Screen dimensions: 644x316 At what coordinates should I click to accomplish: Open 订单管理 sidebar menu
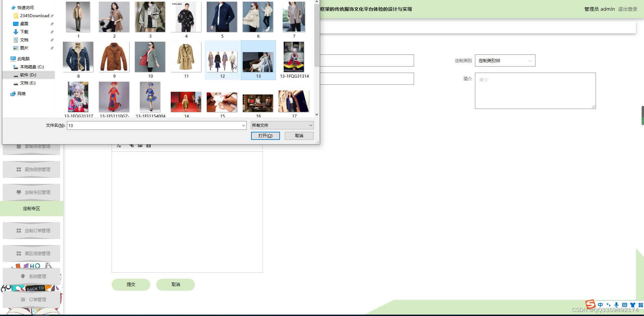pyautogui.click(x=32, y=300)
